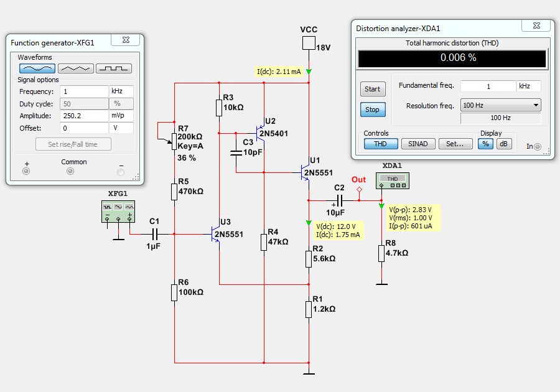Screen dimensions: 560x392
Task: Select the C3 10pF capacitor symbol
Action: click(236, 153)
